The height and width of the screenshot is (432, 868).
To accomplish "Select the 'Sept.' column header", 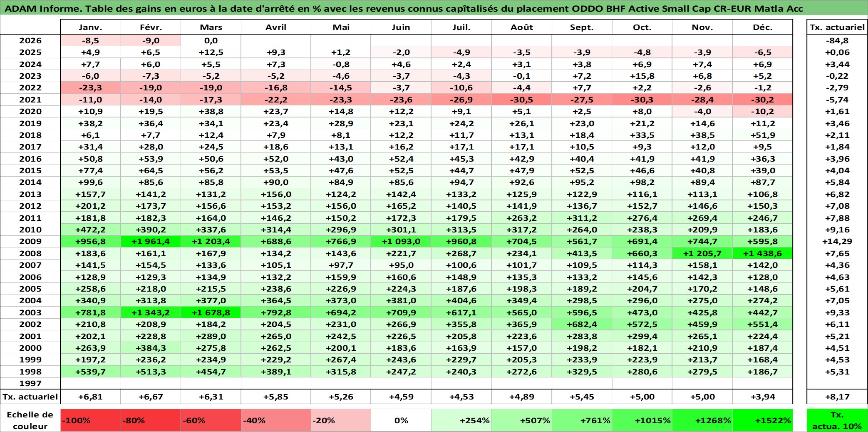I will (582, 27).
